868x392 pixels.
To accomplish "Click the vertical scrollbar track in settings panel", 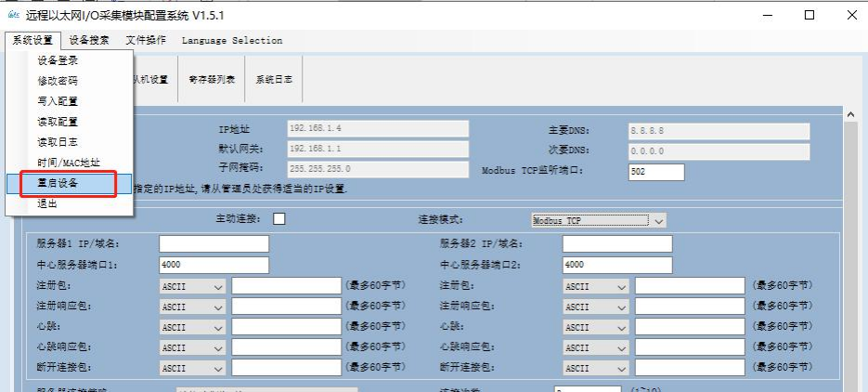I will 851,257.
